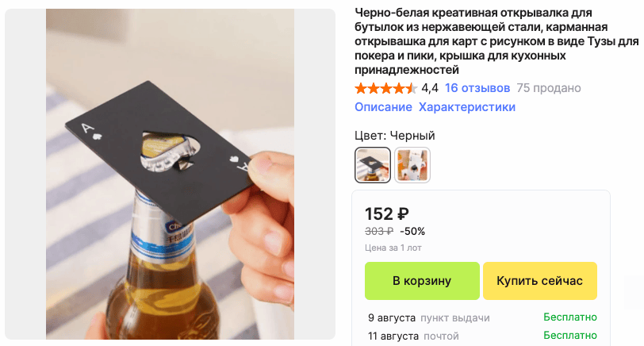Select the black card opener color option
This screenshot has width=644, height=346.
373,165
